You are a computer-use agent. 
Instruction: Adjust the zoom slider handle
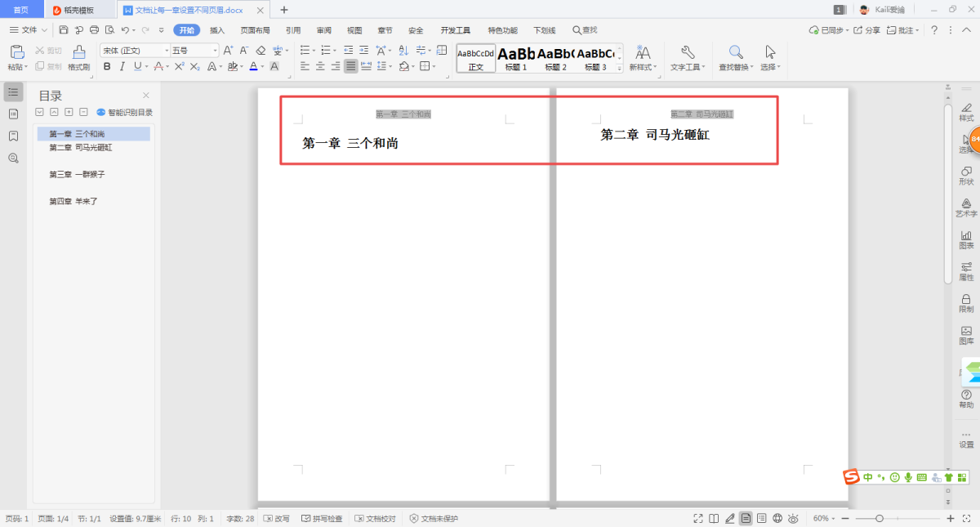click(x=880, y=519)
